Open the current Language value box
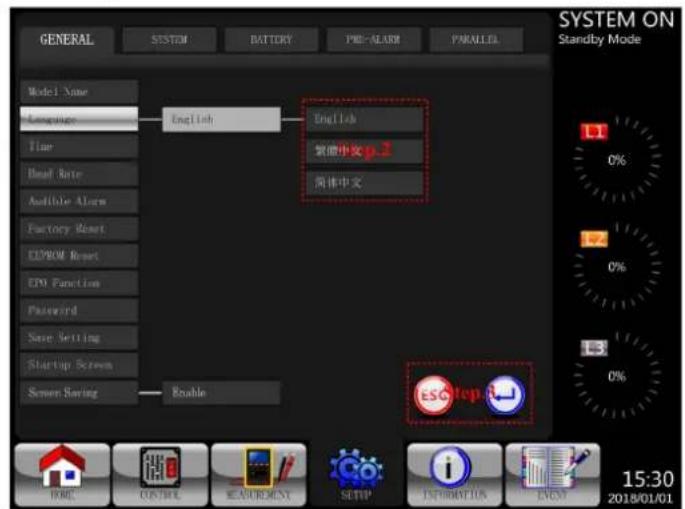685x509 pixels. coord(221,119)
